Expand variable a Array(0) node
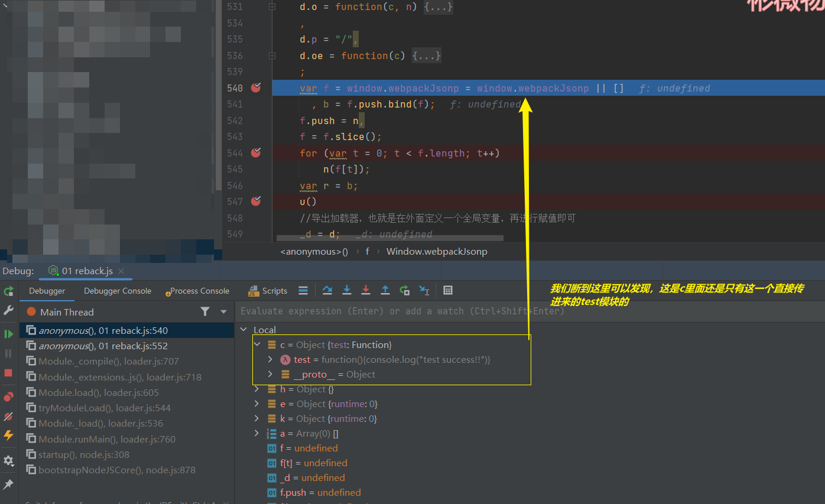This screenshot has width=825, height=504. click(x=256, y=433)
